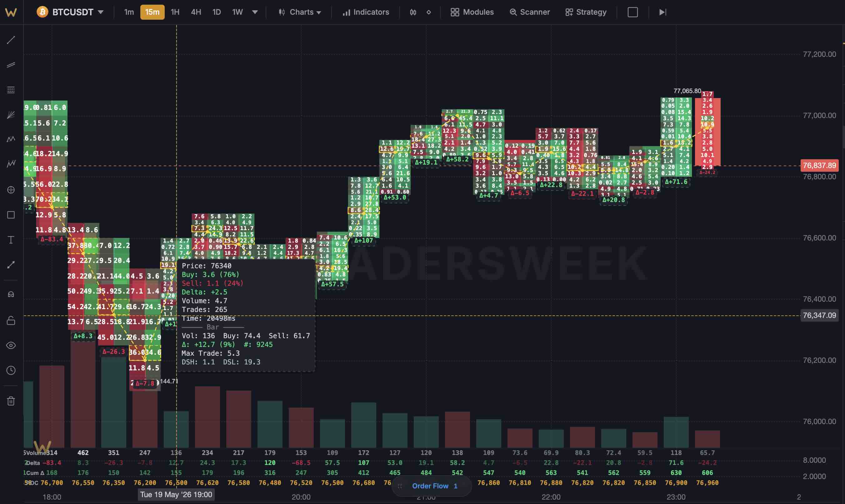
Task: Select the crosshair circle tool
Action: [11, 190]
